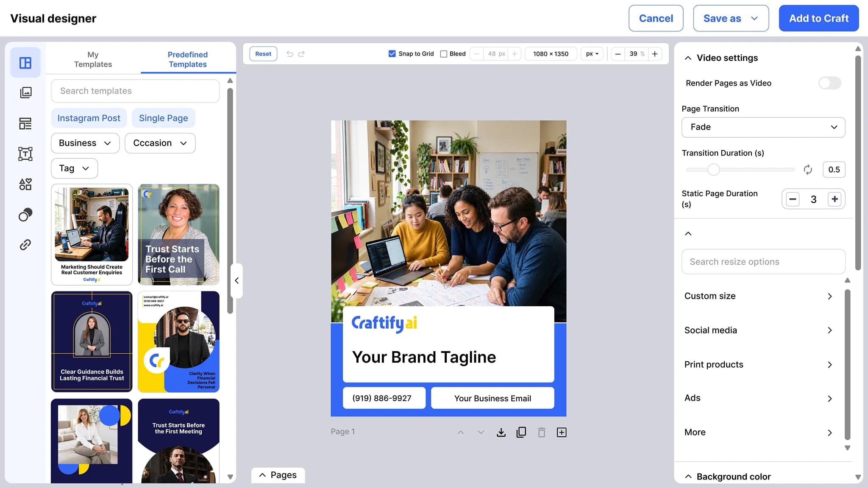Open the Social media resize options
Screen dimensions: 868x488
(x=759, y=330)
